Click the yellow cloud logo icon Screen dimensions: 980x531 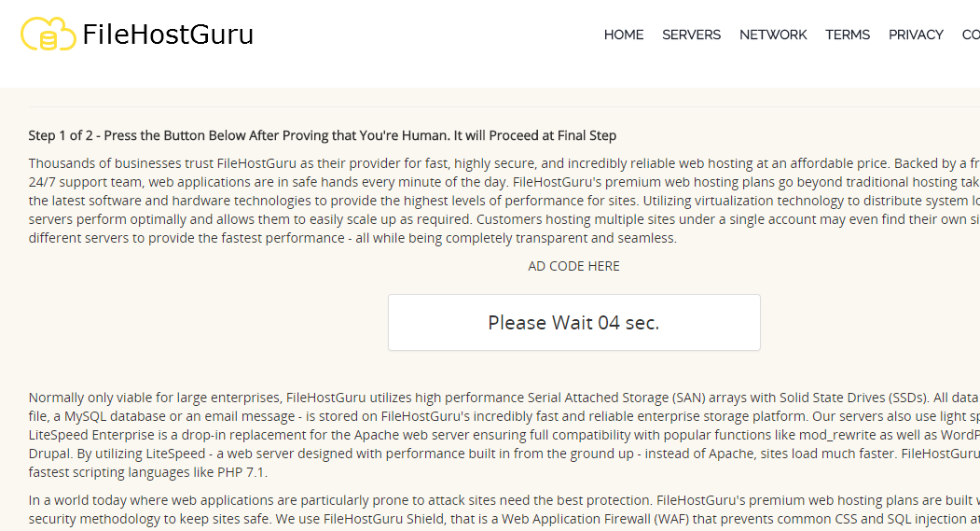[48, 34]
